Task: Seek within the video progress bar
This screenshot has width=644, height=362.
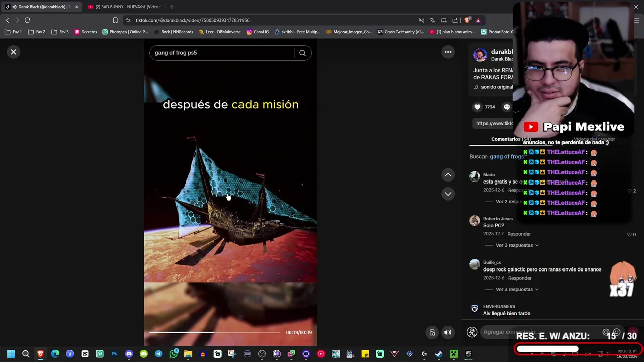Action: coord(214,332)
